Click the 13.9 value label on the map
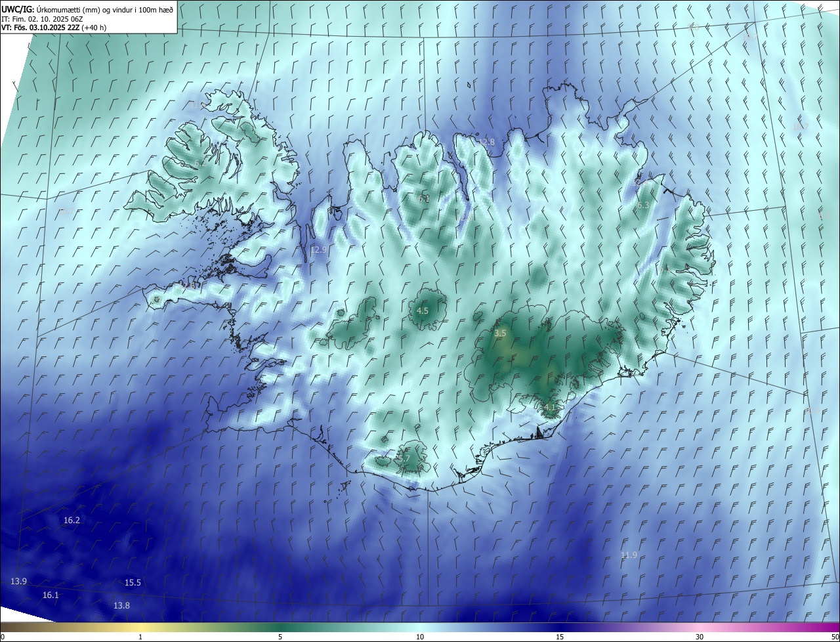 coord(18,582)
